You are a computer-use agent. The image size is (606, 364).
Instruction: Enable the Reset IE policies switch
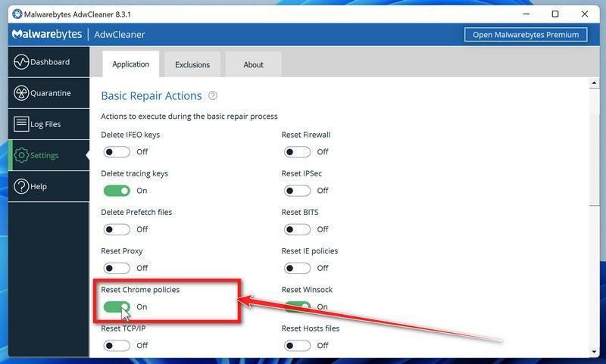pyautogui.click(x=297, y=269)
